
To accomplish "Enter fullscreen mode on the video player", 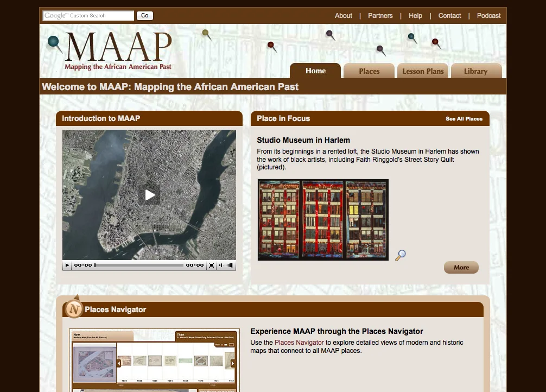I will (210, 265).
